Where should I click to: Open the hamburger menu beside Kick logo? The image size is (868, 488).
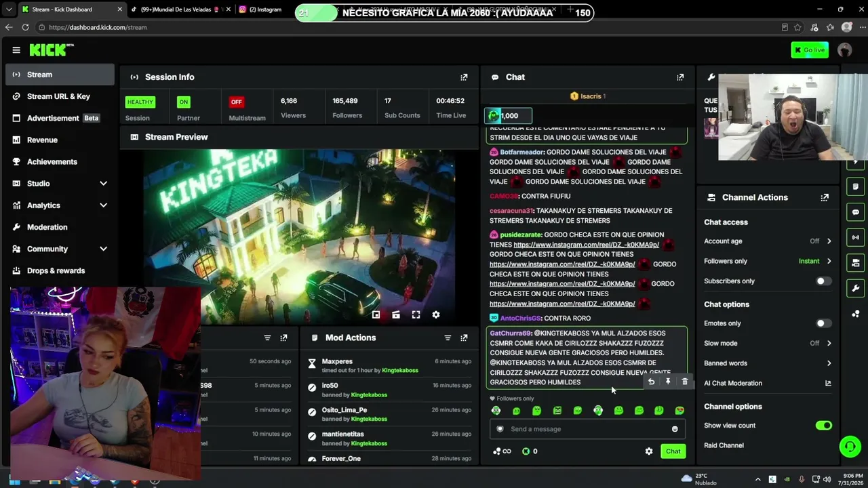click(x=16, y=50)
